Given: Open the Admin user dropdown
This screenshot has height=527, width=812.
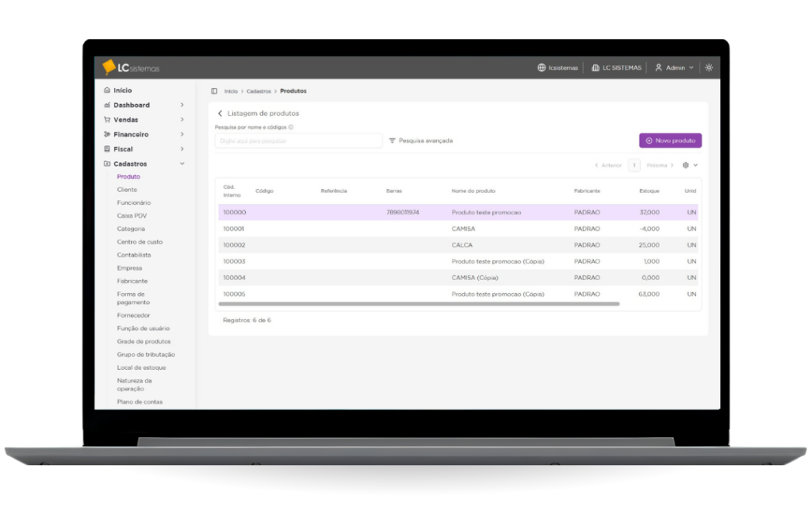Looking at the screenshot, I should 674,67.
